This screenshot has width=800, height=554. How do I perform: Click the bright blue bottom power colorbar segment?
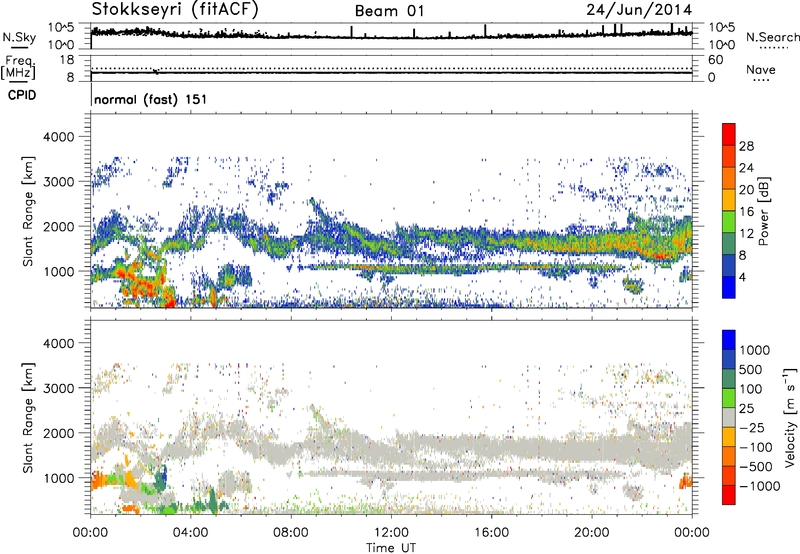coord(729,287)
